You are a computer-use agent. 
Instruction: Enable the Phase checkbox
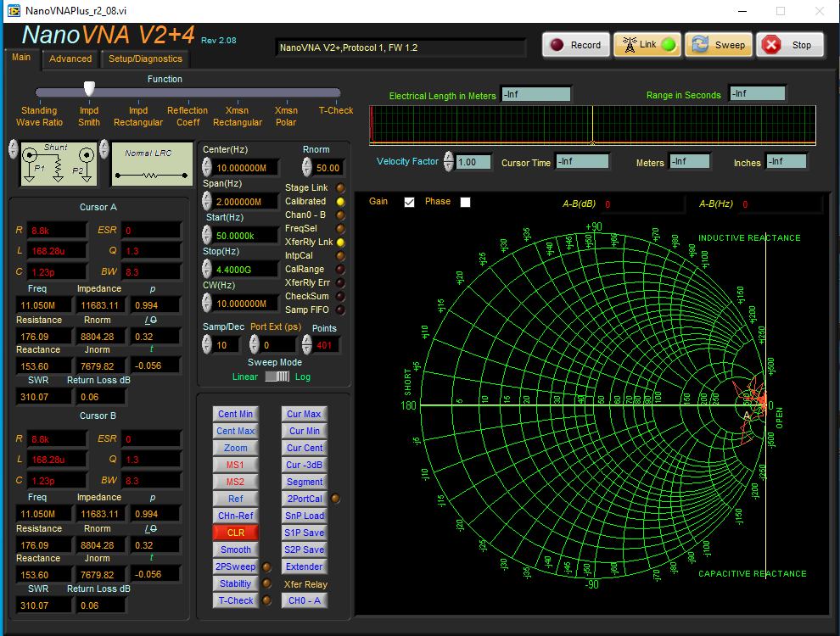[464, 202]
